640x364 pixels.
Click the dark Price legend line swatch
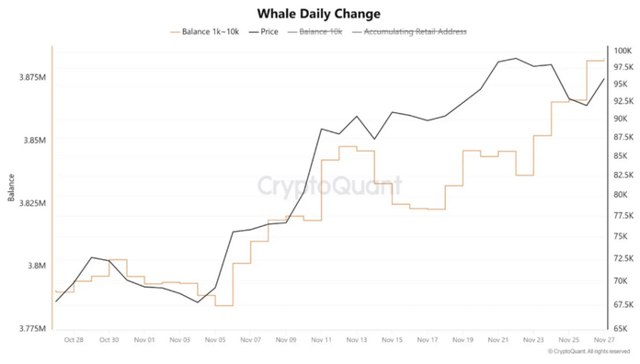254,32
